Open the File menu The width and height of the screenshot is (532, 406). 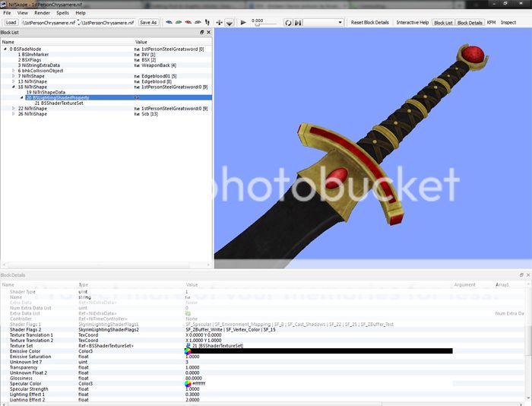click(x=7, y=13)
